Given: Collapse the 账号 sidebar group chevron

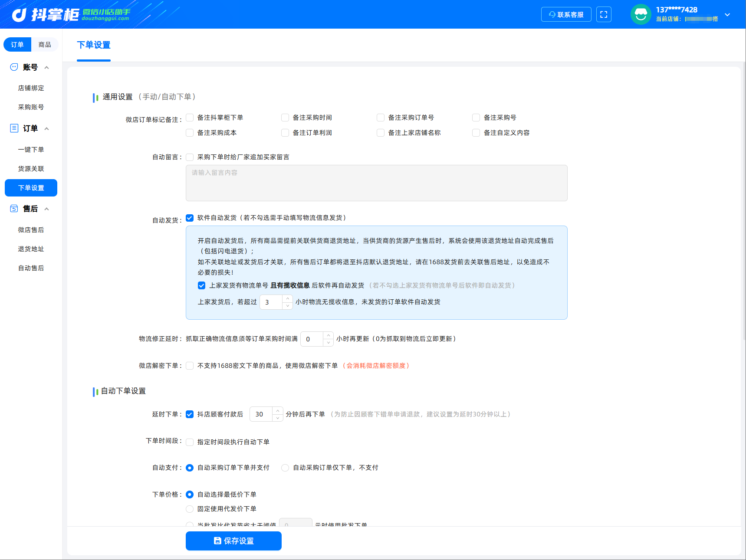Looking at the screenshot, I should click(46, 67).
